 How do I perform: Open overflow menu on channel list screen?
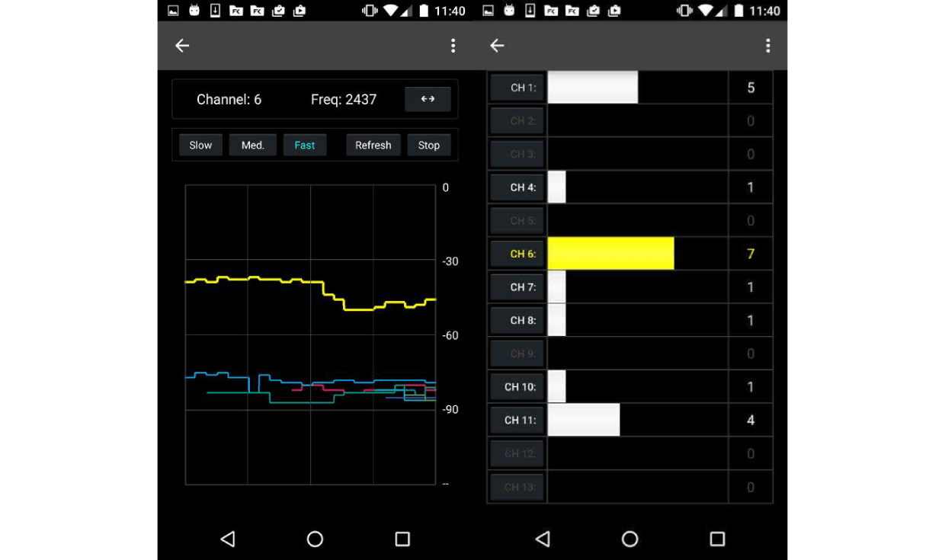coord(767,46)
